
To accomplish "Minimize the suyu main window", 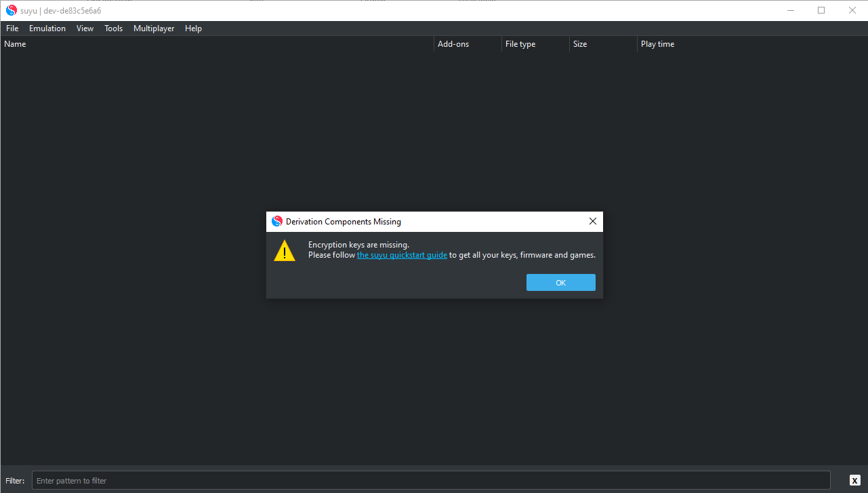I will coord(790,10).
